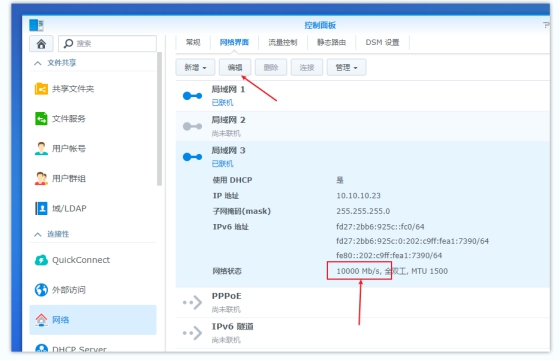560x361 pixels.
Task: Select the 局域网 2 disconnected icon
Action: point(192,126)
